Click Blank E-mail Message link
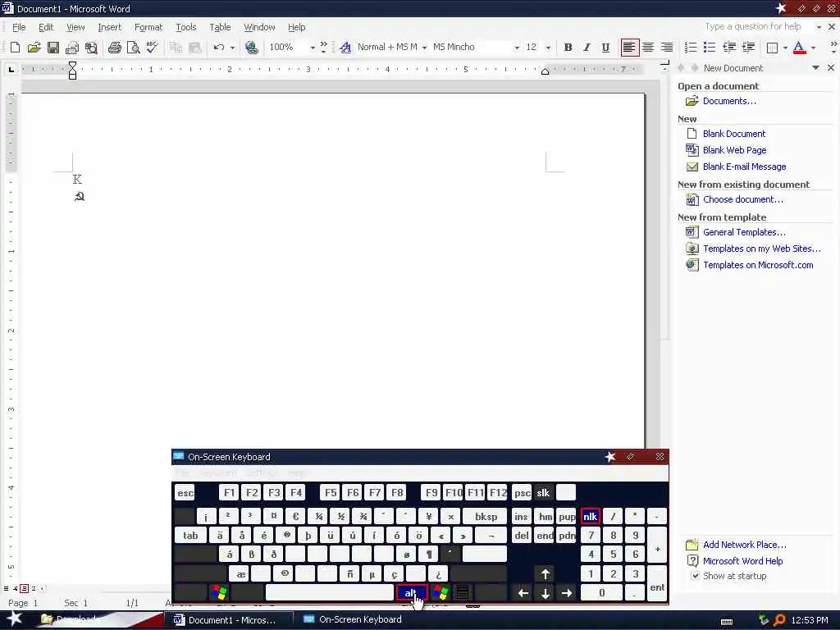840x630 pixels. [x=744, y=167]
